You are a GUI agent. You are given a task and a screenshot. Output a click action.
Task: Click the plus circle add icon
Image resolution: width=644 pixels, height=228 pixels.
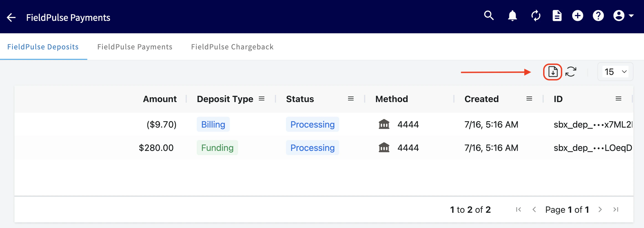click(x=577, y=16)
